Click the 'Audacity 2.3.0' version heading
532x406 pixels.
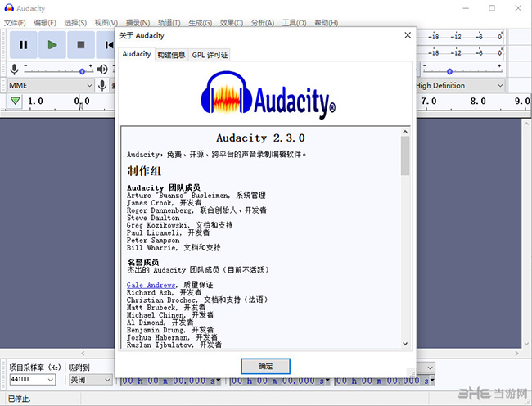(260, 138)
